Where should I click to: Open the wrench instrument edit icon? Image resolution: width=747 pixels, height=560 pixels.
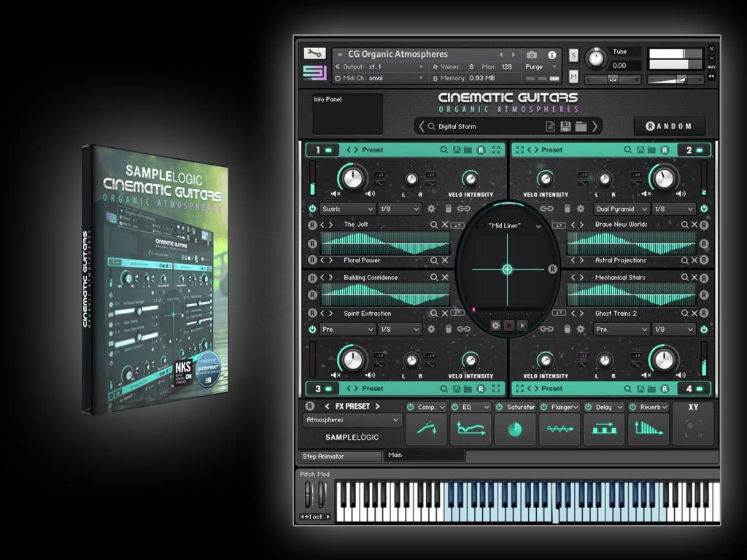pos(314,53)
